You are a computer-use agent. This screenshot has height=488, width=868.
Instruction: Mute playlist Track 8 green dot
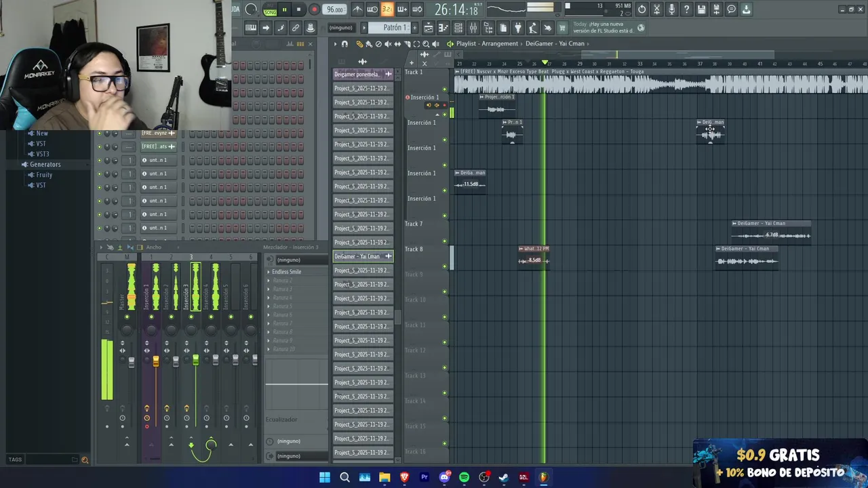pyautogui.click(x=445, y=266)
